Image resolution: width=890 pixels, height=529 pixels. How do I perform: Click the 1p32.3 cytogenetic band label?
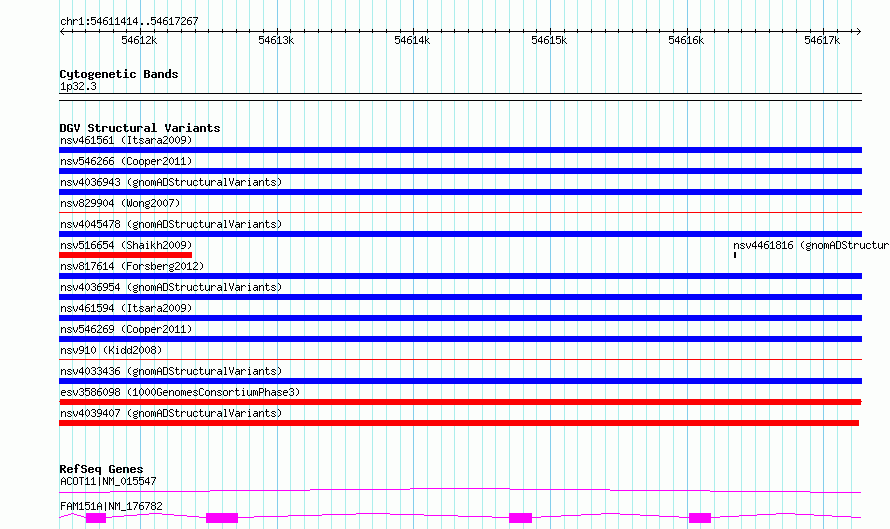click(x=78, y=87)
